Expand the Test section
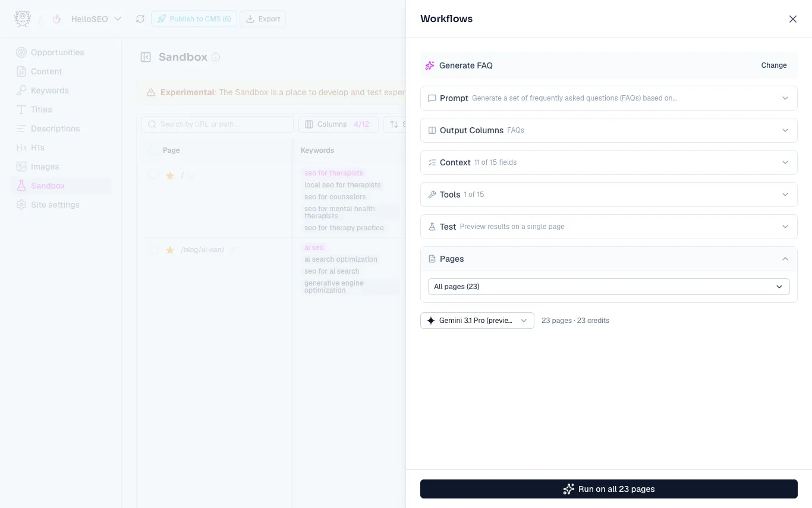The height and width of the screenshot is (508, 812). click(609, 227)
